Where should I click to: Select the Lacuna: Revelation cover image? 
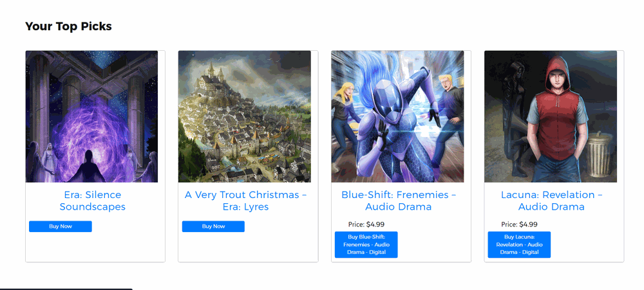click(551, 116)
